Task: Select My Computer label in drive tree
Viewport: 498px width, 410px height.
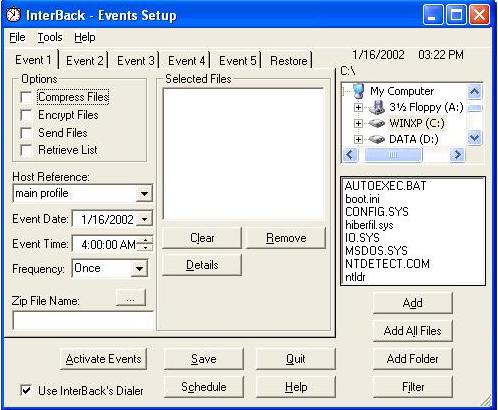Action: tap(402, 91)
